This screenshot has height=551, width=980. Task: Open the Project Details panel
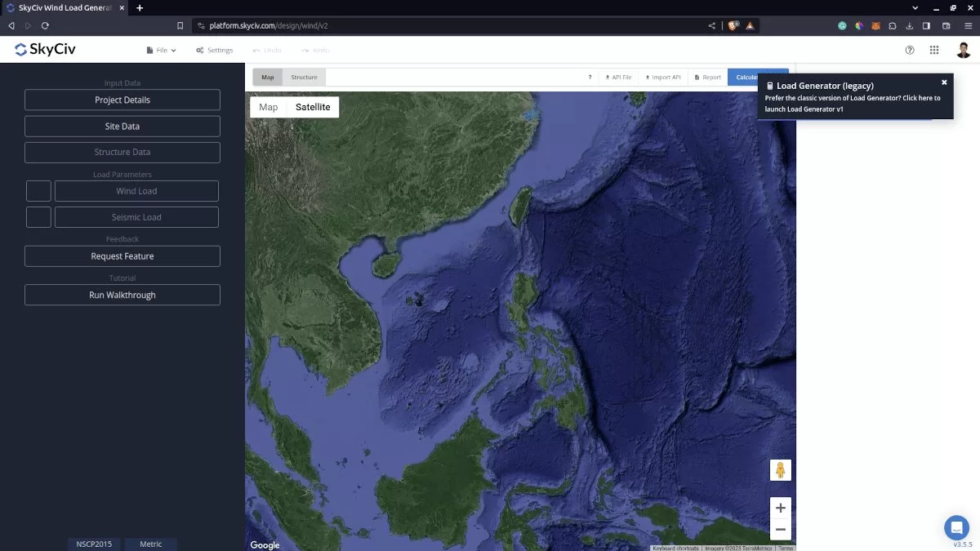[x=122, y=100]
